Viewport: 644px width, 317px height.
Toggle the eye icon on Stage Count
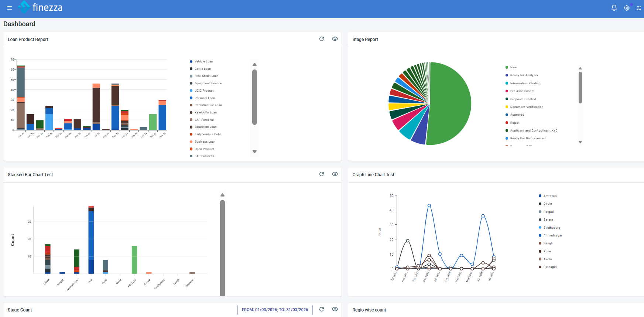click(335, 309)
